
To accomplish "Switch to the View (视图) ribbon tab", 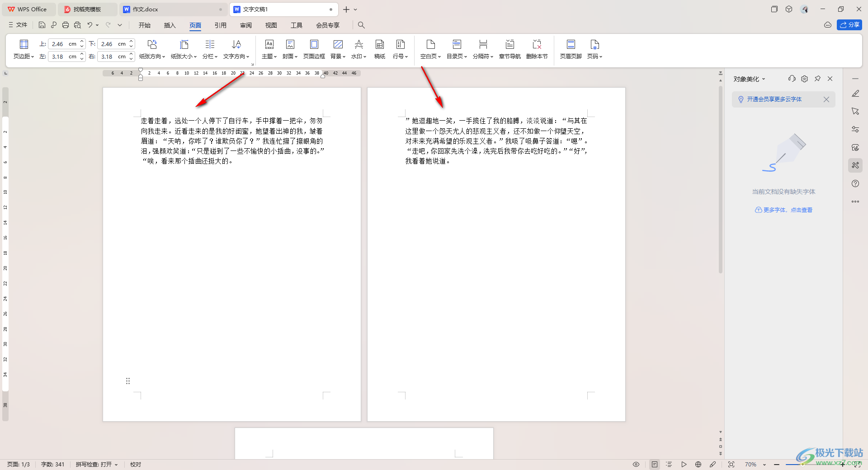I will (x=271, y=25).
